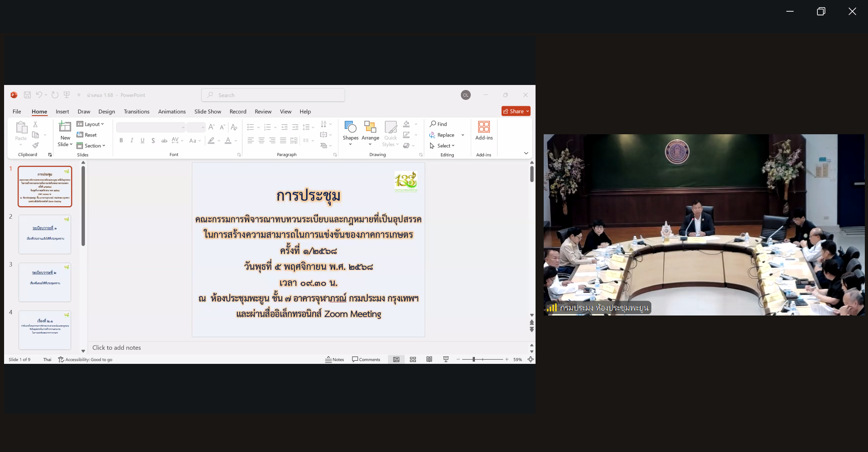This screenshot has width=868, height=452.
Task: Open the Shapes gallery
Action: pyautogui.click(x=350, y=127)
